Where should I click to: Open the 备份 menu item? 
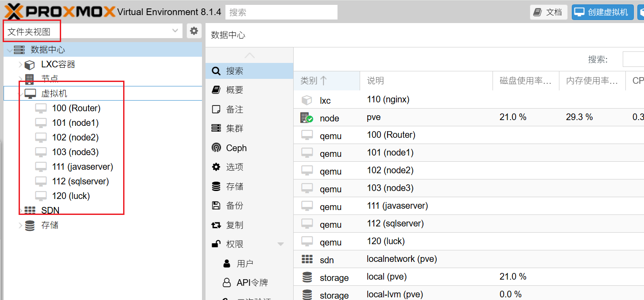point(234,206)
